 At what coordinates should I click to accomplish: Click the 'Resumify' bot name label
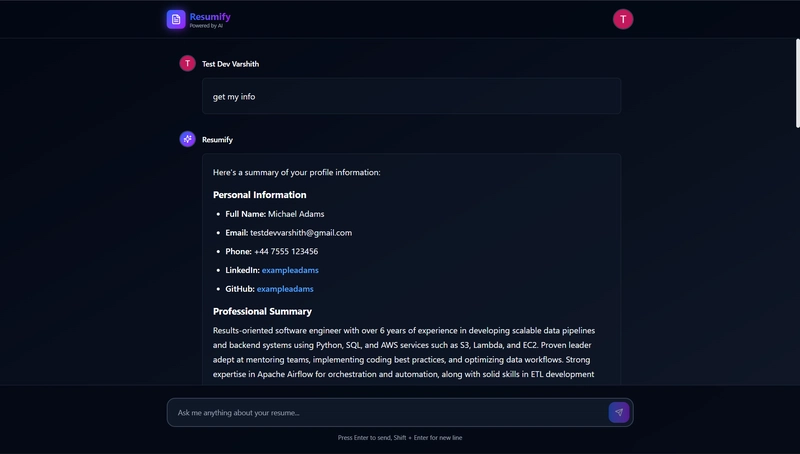click(x=217, y=140)
